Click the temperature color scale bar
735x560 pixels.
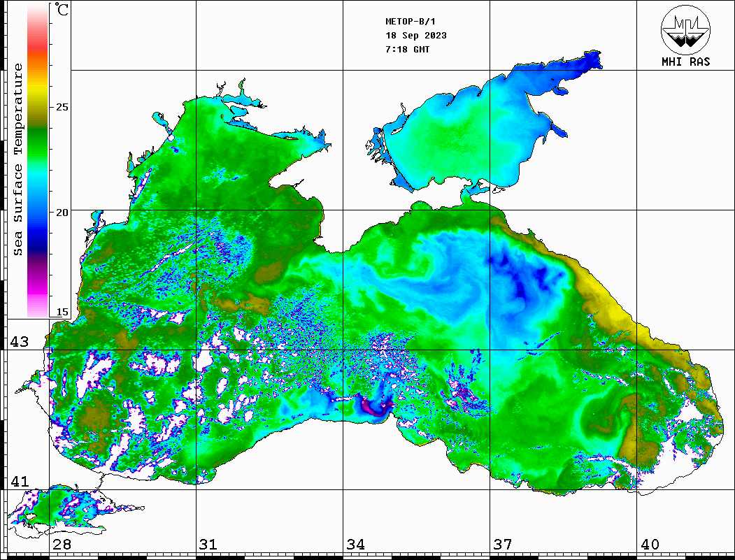pyautogui.click(x=37, y=161)
